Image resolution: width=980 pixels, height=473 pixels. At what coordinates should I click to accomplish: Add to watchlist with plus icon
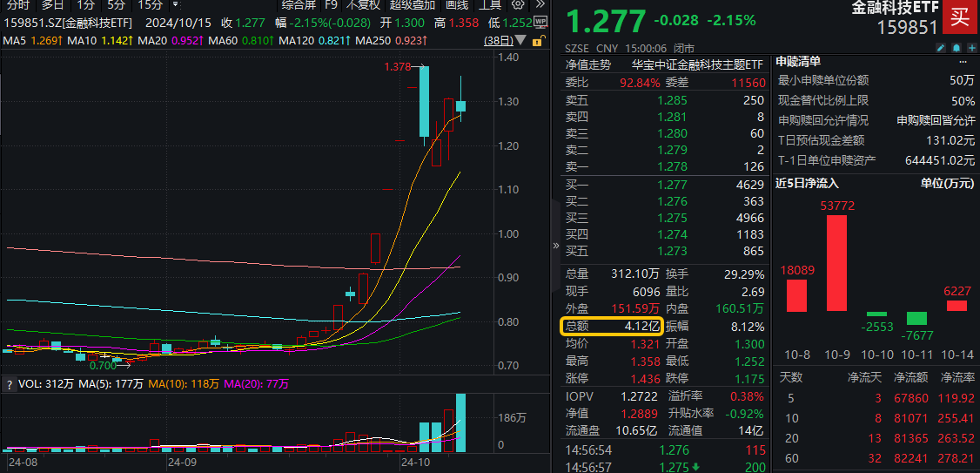pyautogui.click(x=970, y=48)
